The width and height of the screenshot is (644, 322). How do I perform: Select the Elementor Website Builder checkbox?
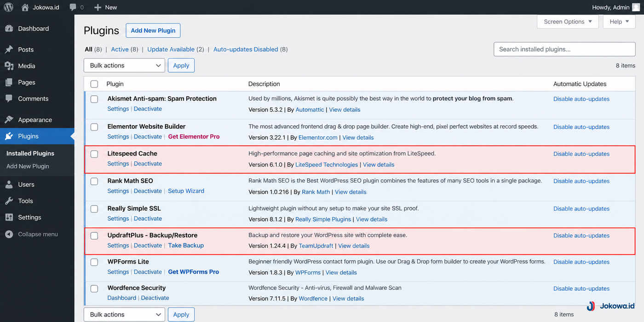point(94,127)
